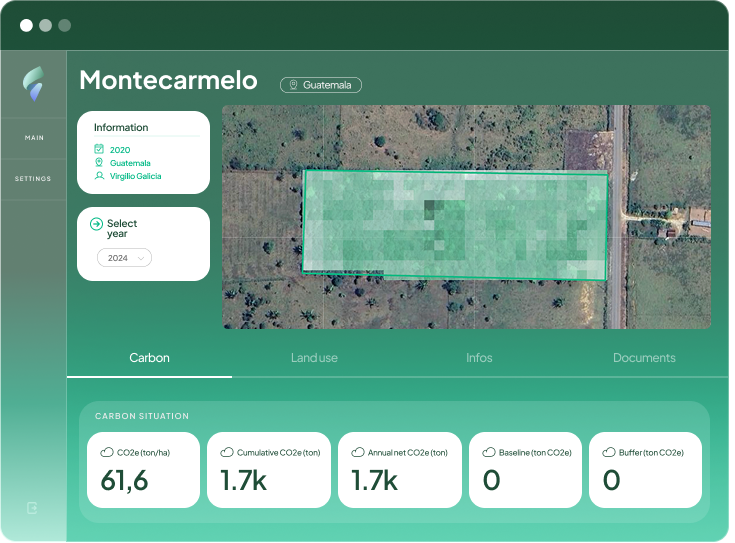Click the 0 value under Baseline
Image resolution: width=735 pixels, height=543 pixels.
click(x=492, y=481)
